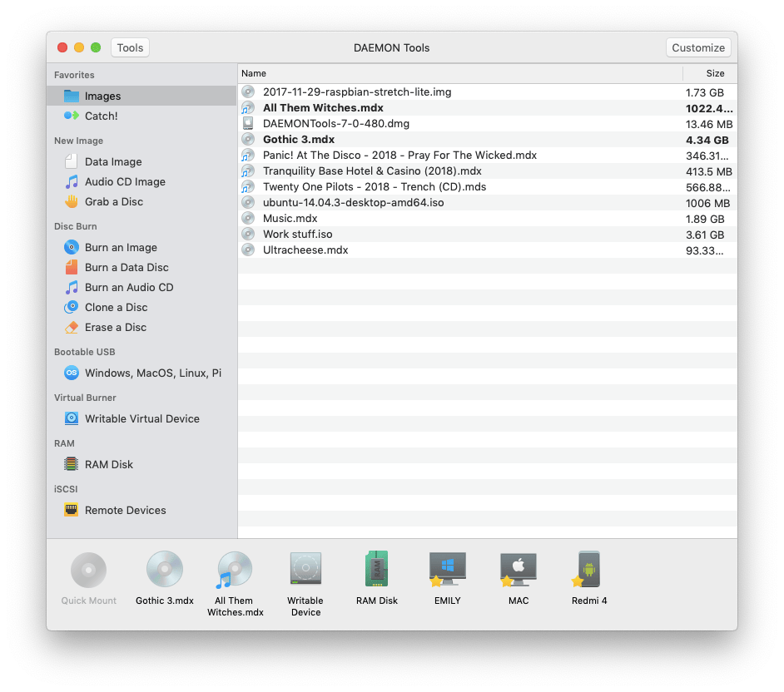Select the Images folder in Favorites
The width and height of the screenshot is (784, 692).
(103, 96)
